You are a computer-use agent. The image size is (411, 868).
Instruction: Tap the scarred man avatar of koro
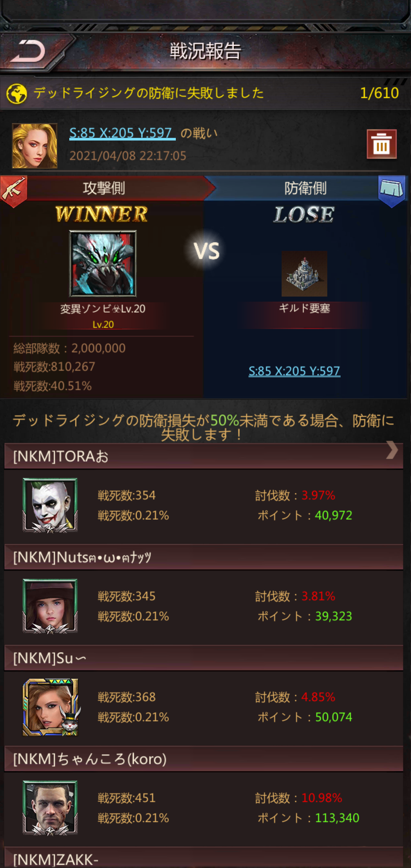point(50,808)
